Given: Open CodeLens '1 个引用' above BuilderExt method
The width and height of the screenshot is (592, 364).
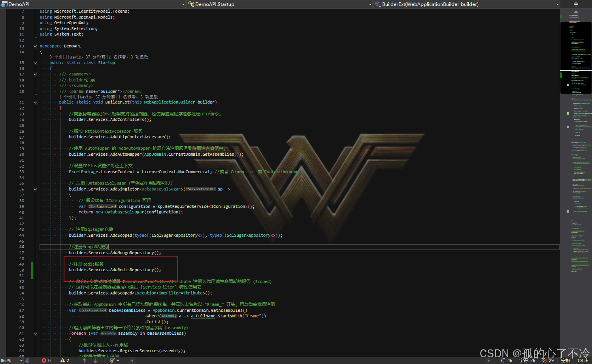Looking at the screenshot, I should point(68,97).
